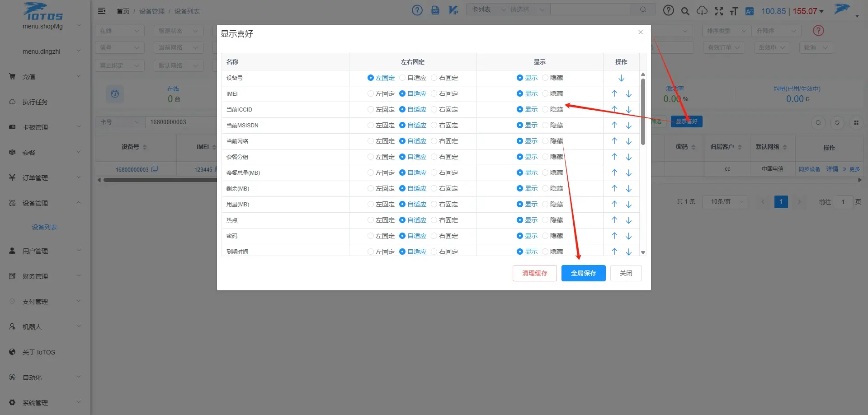
Task: Click the cloud download icon
Action: (x=702, y=11)
